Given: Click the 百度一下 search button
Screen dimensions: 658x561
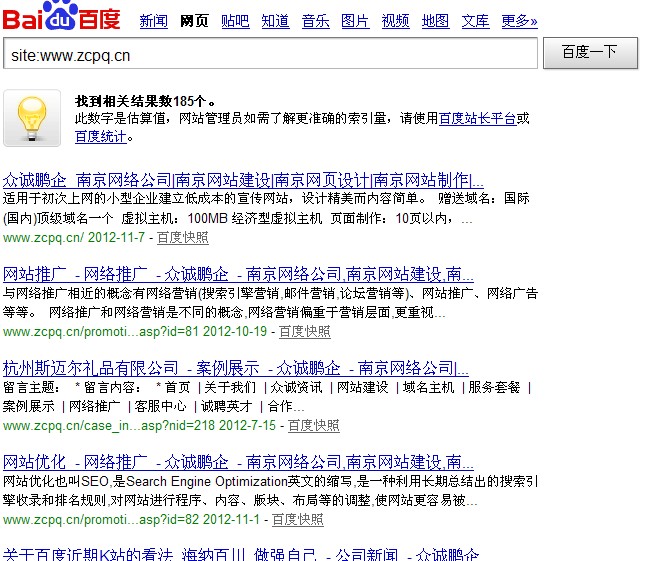Looking at the screenshot, I should point(590,53).
